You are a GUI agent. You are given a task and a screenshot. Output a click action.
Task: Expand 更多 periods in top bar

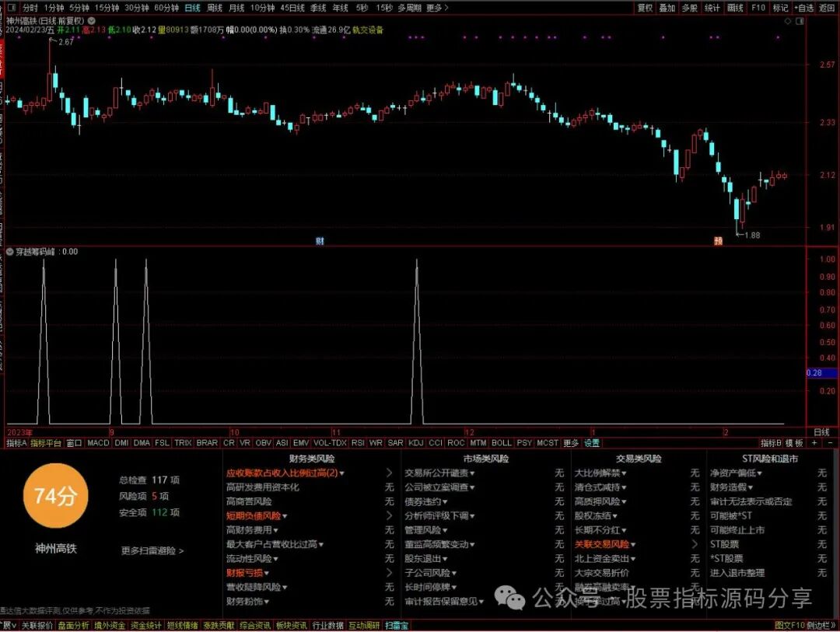point(437,8)
